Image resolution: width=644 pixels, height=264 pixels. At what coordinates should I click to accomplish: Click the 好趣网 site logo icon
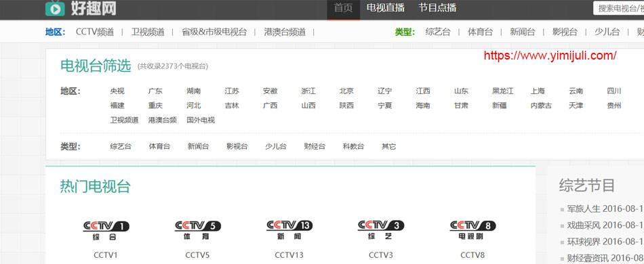click(55, 8)
